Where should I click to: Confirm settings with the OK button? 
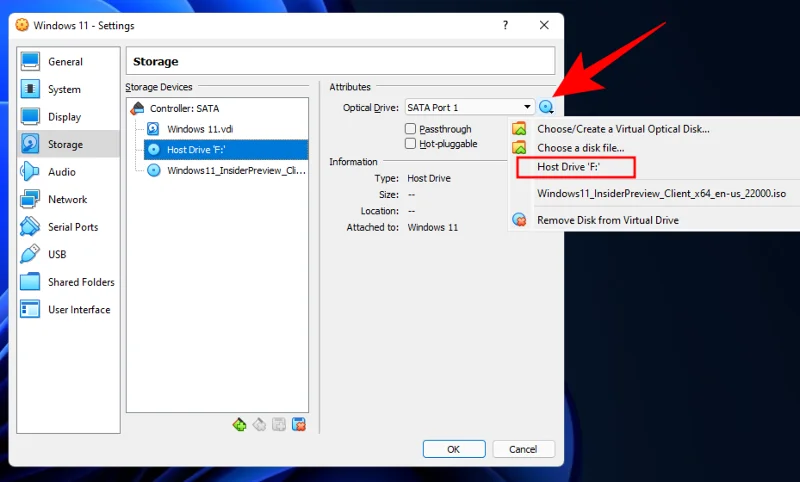point(454,449)
